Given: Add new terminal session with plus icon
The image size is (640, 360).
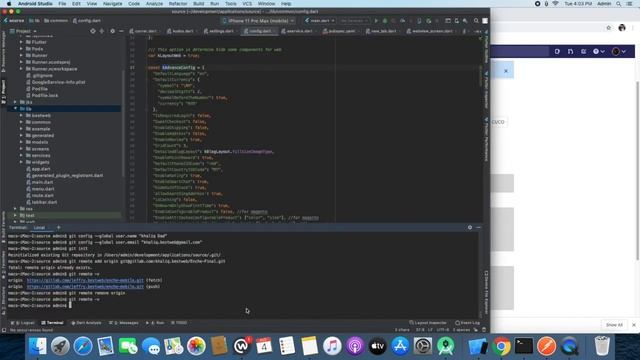Looking at the screenshot, I should 58,227.
